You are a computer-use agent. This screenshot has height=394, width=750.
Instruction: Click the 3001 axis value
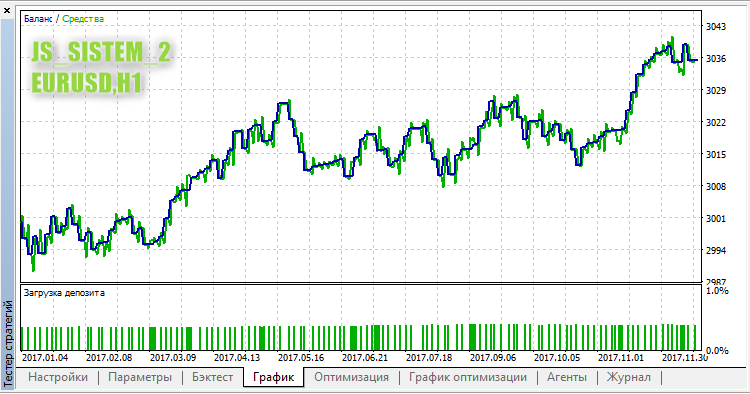click(716, 219)
